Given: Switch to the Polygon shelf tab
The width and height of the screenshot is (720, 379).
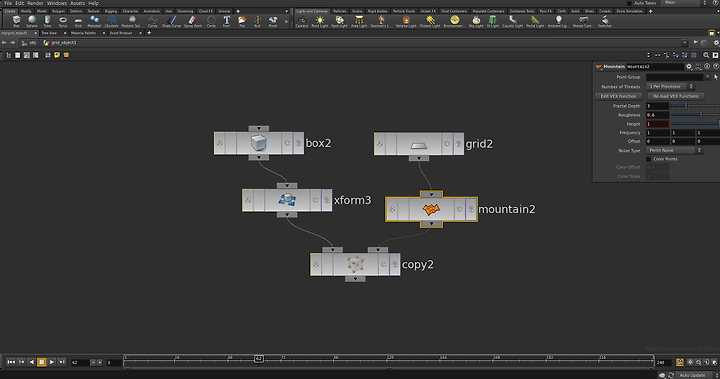Looking at the screenshot, I should click(58, 11).
